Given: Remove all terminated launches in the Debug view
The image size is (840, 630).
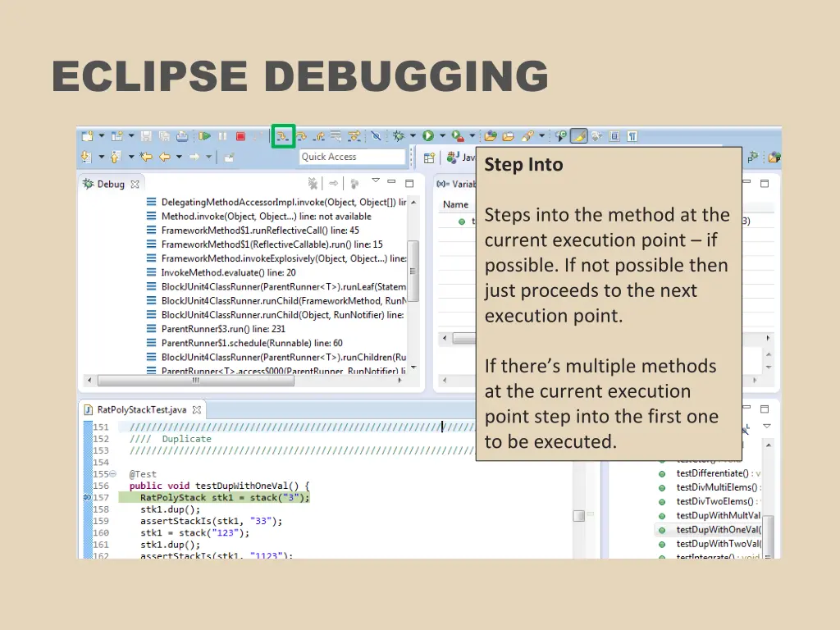Looking at the screenshot, I should coord(313,183).
